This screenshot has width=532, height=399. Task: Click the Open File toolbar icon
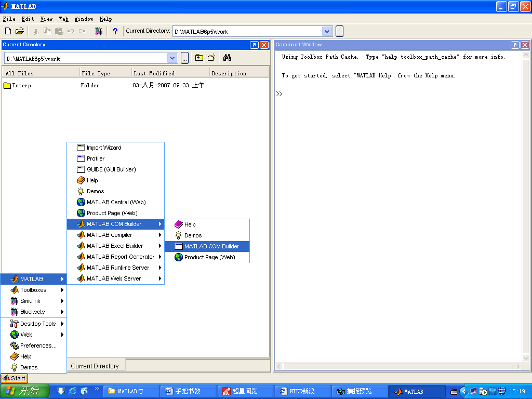[x=20, y=31]
